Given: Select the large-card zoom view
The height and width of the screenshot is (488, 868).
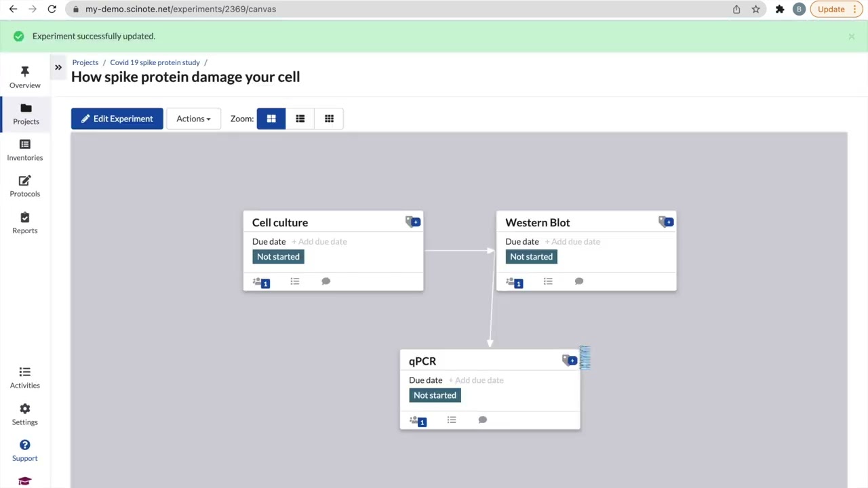Looking at the screenshot, I should click(271, 119).
